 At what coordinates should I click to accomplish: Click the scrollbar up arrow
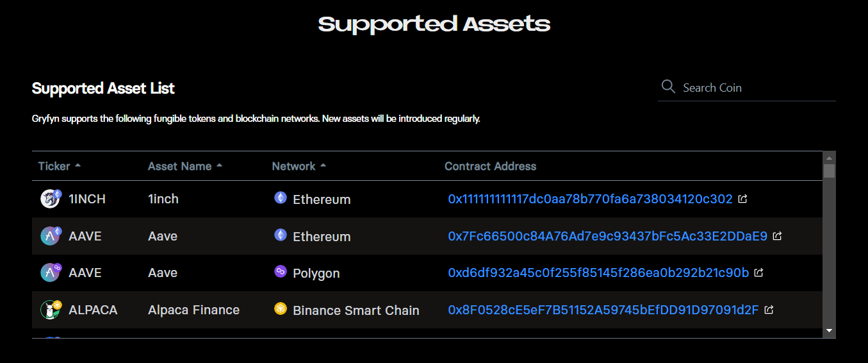point(829,158)
